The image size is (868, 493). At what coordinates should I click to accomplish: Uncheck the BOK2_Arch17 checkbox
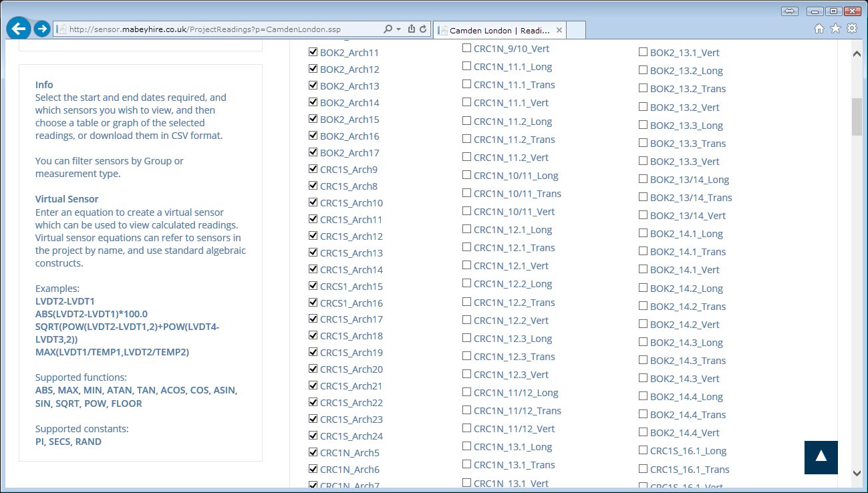click(x=313, y=152)
